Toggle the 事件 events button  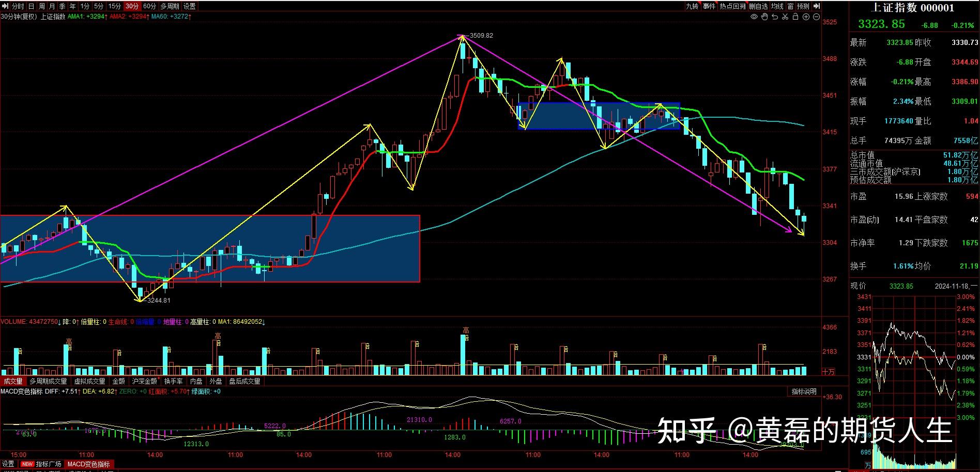(709, 6)
